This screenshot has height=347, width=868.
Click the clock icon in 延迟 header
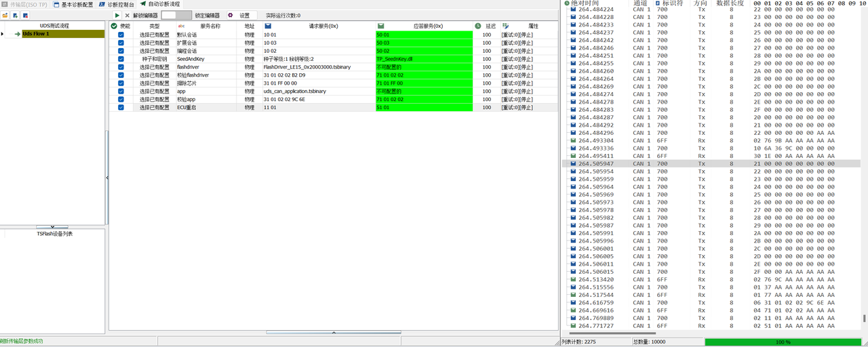point(478,26)
